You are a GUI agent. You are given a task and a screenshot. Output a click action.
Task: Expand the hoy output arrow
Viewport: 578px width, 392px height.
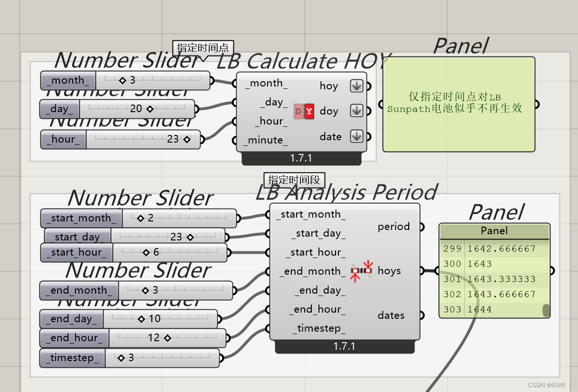[x=356, y=86]
